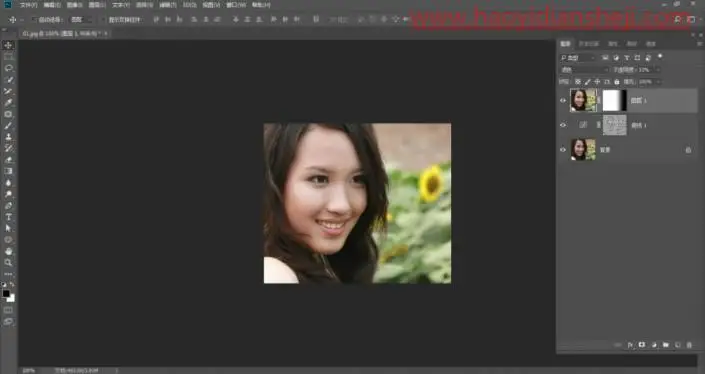Toggle layer filtering on/off switch

pyautogui.click(x=660, y=57)
